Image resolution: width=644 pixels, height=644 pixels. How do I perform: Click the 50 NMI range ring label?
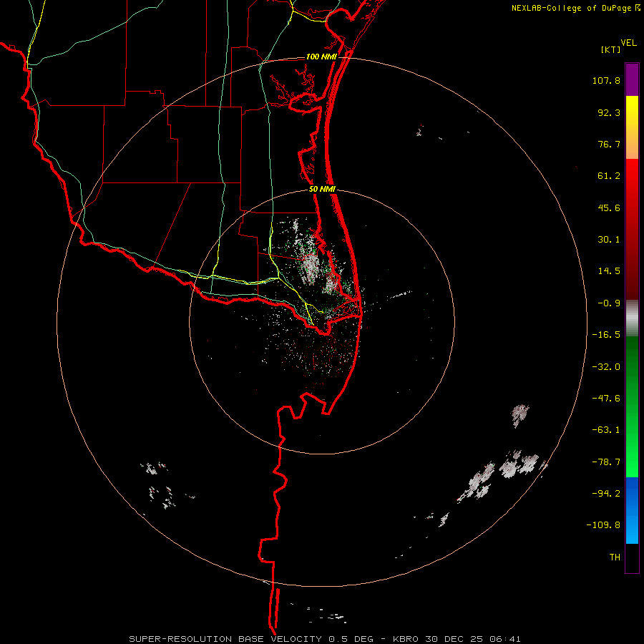(322, 190)
